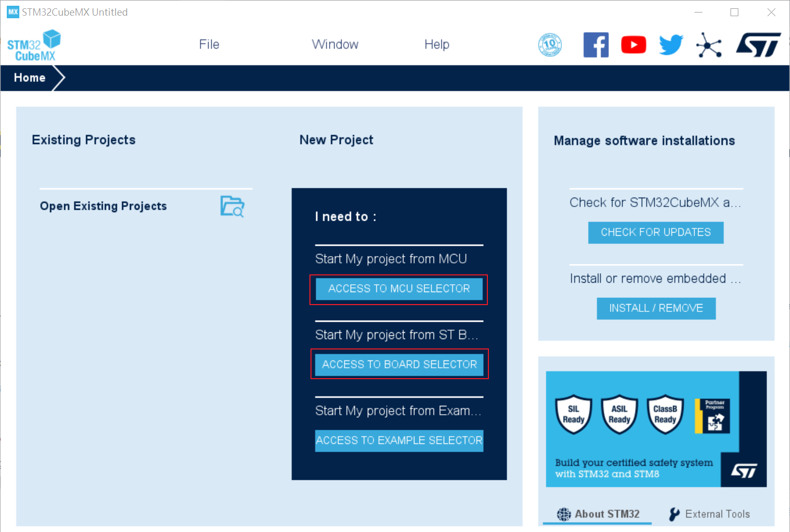790x532 pixels.
Task: Open the 10 years anniversary badge icon
Action: click(x=550, y=45)
